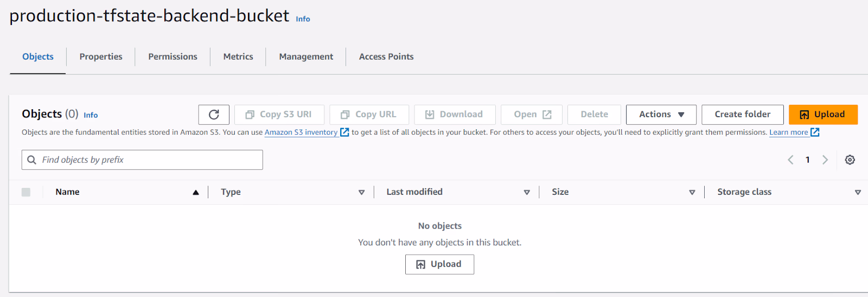Click the Open button
The width and height of the screenshot is (868, 297).
(532, 115)
